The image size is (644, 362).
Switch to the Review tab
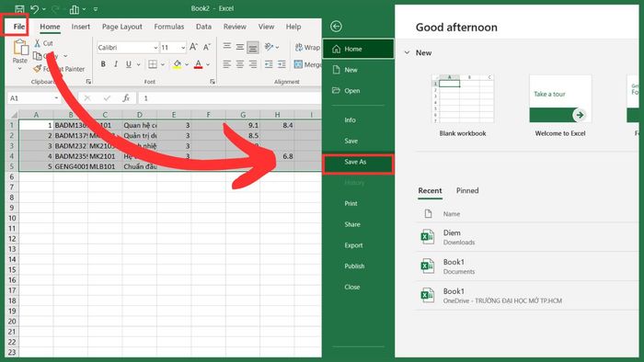[235, 27]
